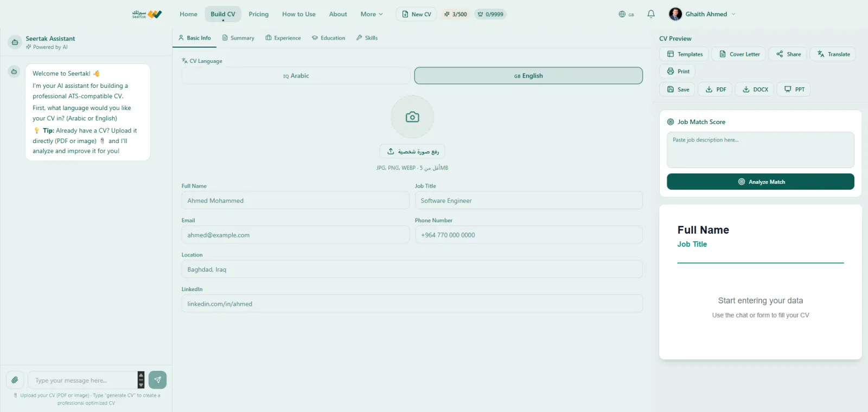Switch to the Skills tab
The image size is (868, 412).
(x=367, y=38)
